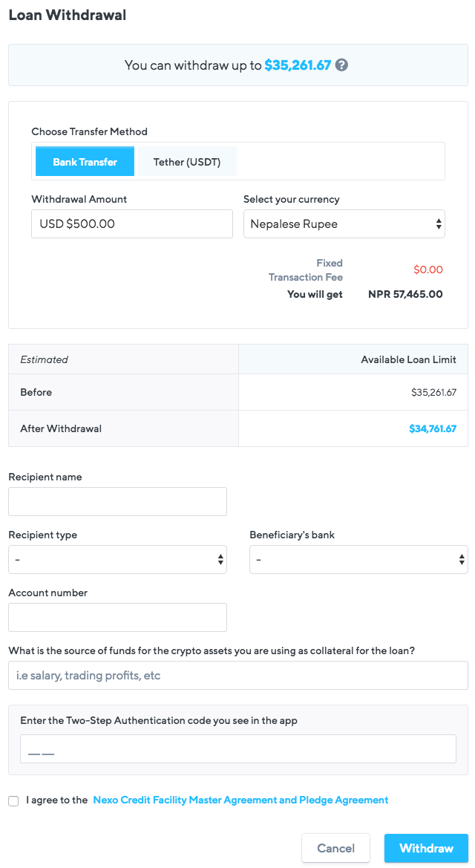Screen dimensions: 475x868
Task: Click the source of funds text field
Action: (237, 675)
